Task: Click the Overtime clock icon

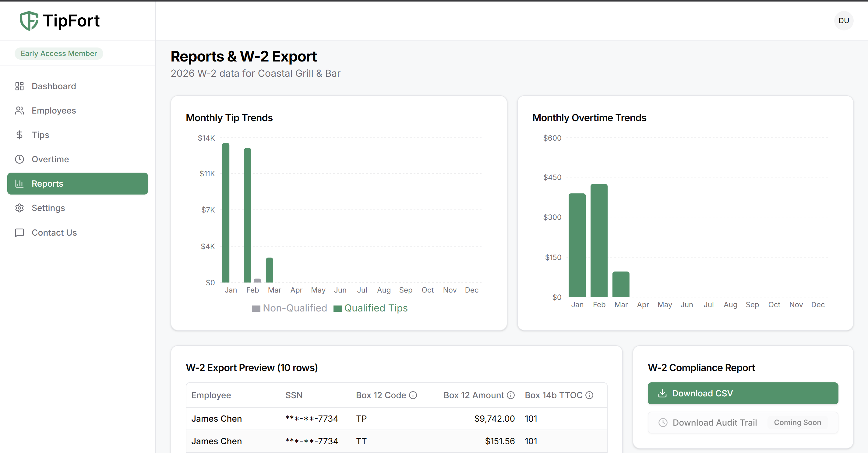Action: pos(19,159)
